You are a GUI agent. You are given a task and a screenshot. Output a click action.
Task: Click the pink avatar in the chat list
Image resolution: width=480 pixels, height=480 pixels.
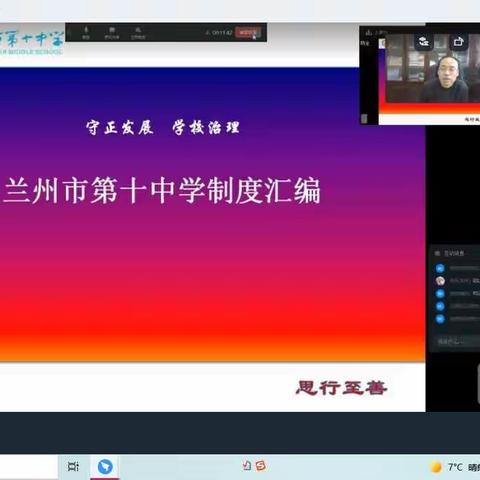[x=440, y=281]
